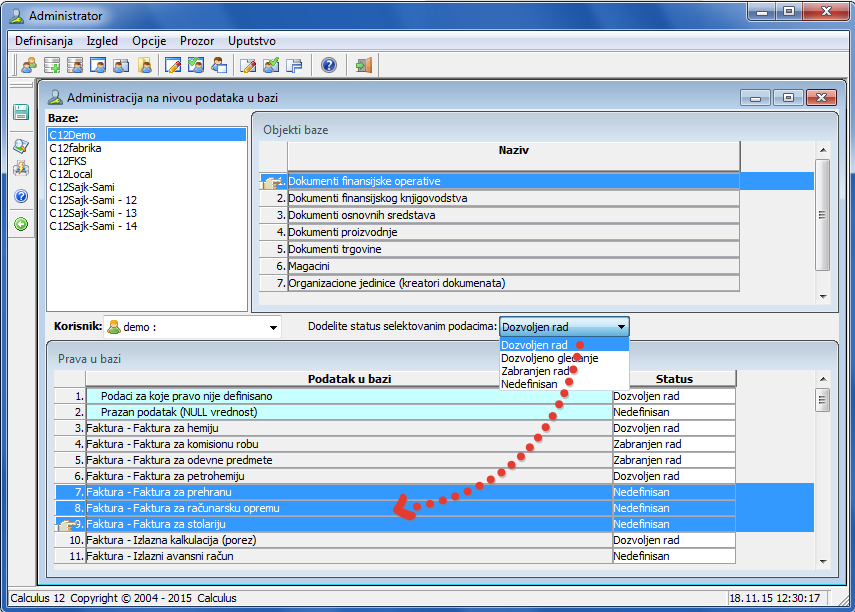Image resolution: width=855 pixels, height=612 pixels.
Task: Click the "Podatak u bazi" column header
Action: (349, 379)
